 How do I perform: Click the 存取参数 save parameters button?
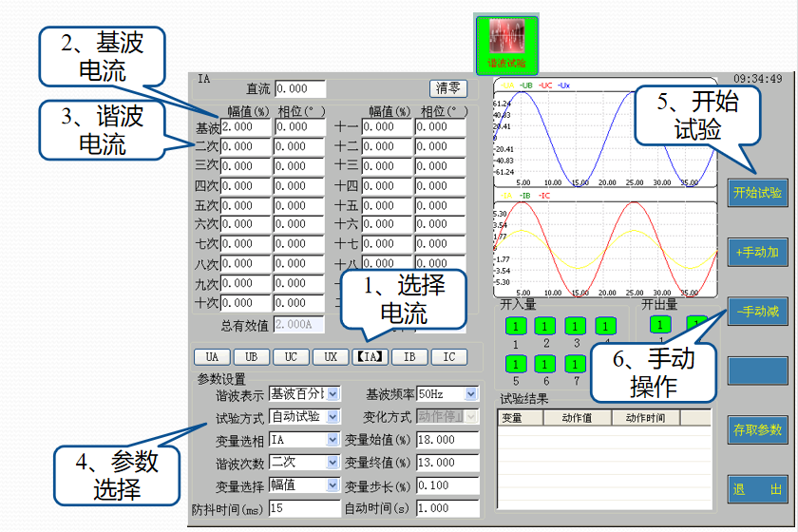(x=757, y=429)
